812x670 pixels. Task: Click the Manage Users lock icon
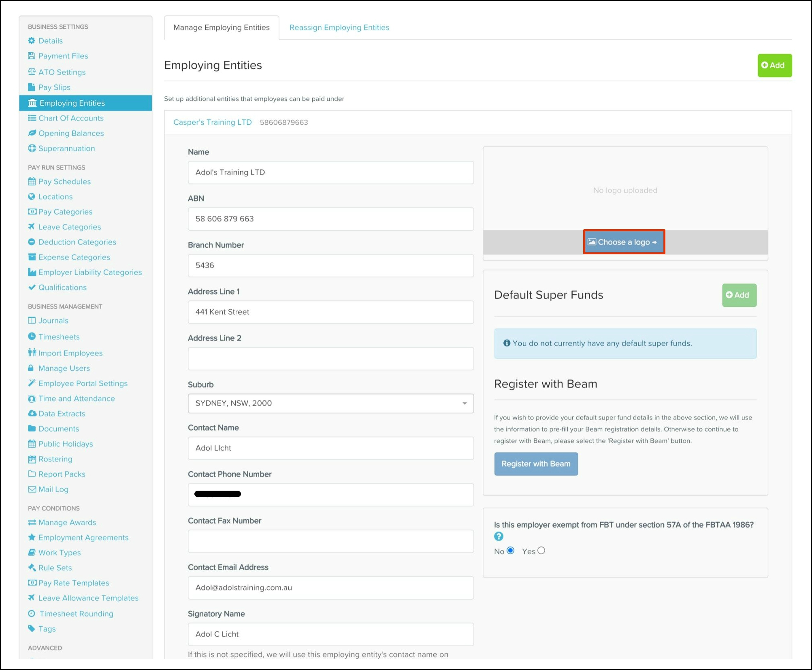31,368
